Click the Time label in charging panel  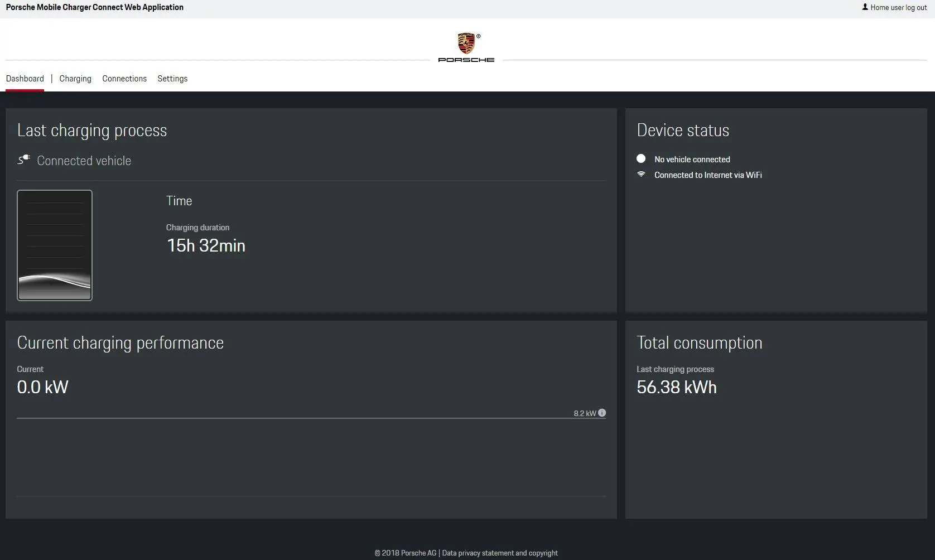point(179,201)
